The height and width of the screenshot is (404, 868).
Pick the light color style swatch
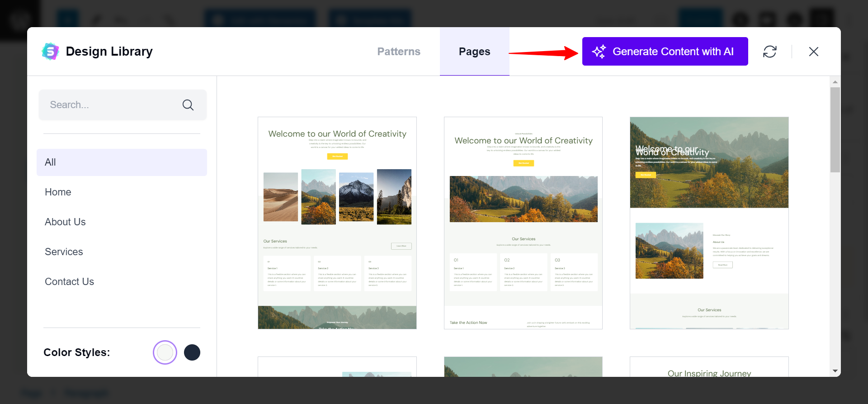click(x=165, y=352)
